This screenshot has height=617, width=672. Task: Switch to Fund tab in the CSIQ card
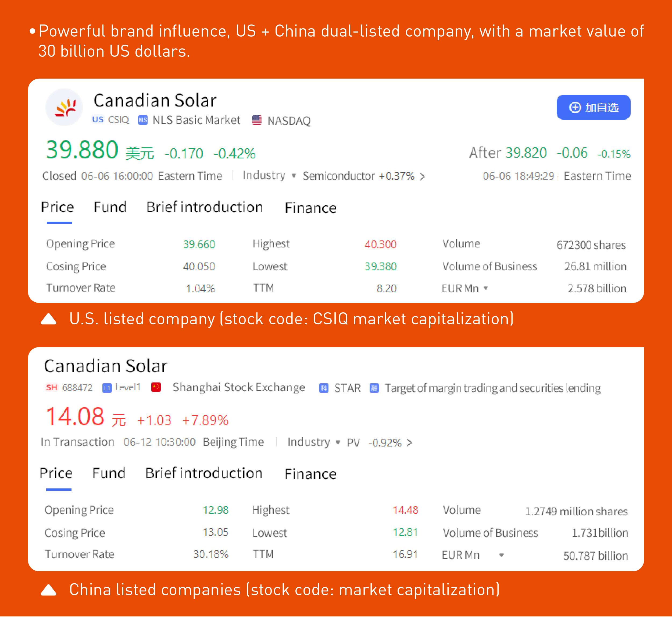point(110,207)
